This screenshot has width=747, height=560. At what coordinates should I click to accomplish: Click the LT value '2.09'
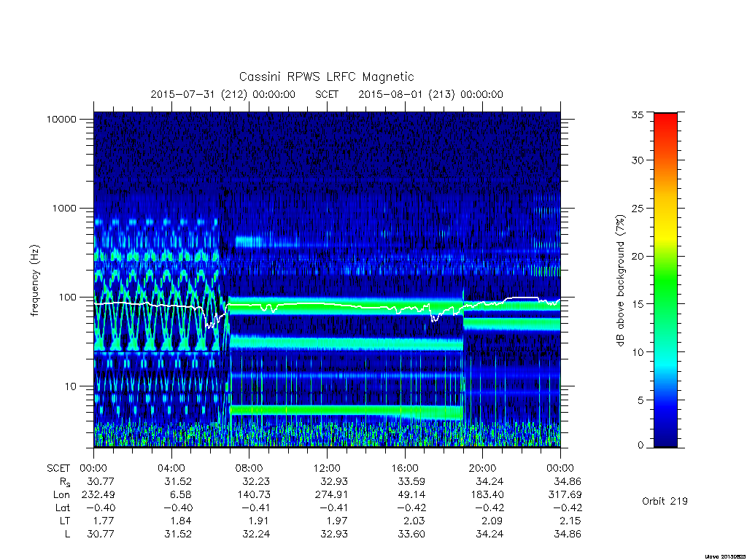tap(492, 521)
